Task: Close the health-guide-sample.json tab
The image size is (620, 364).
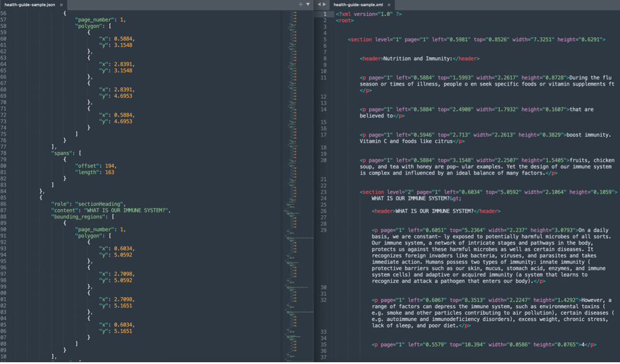Action: click(61, 5)
